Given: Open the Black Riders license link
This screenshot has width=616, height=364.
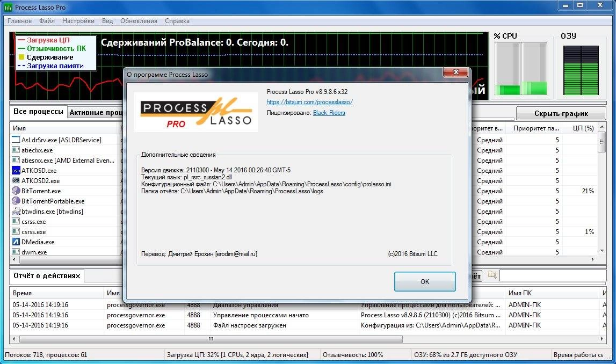Looking at the screenshot, I should coord(329,113).
